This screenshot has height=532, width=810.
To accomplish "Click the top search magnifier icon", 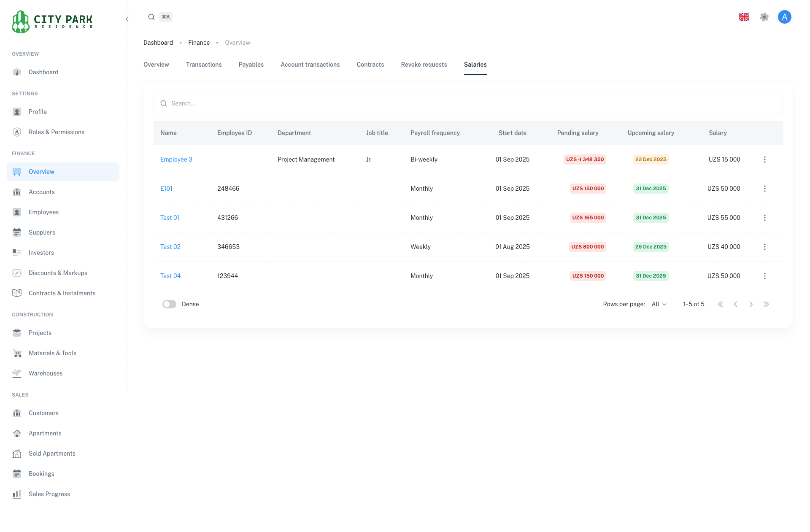I will [x=151, y=17].
